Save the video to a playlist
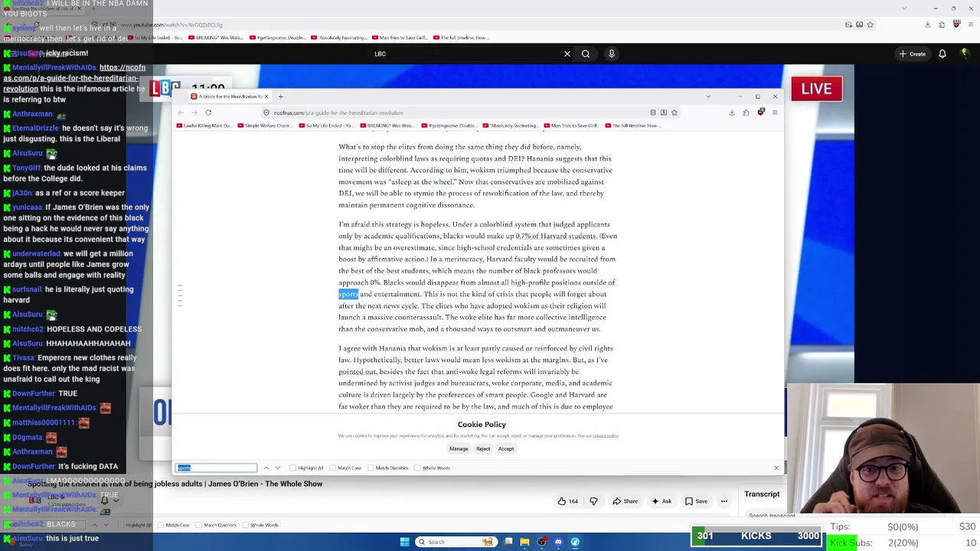 point(696,501)
